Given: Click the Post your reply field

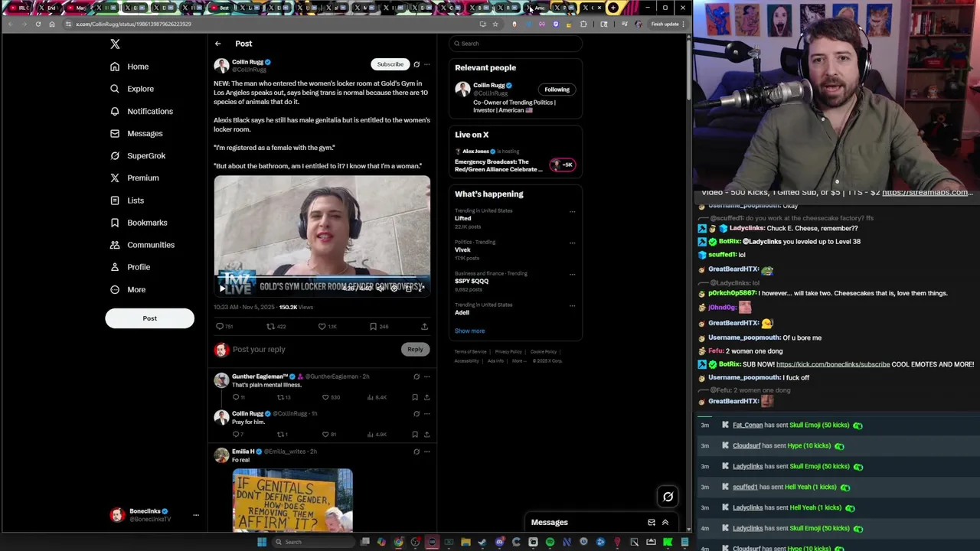Looking at the screenshot, I should tap(314, 350).
